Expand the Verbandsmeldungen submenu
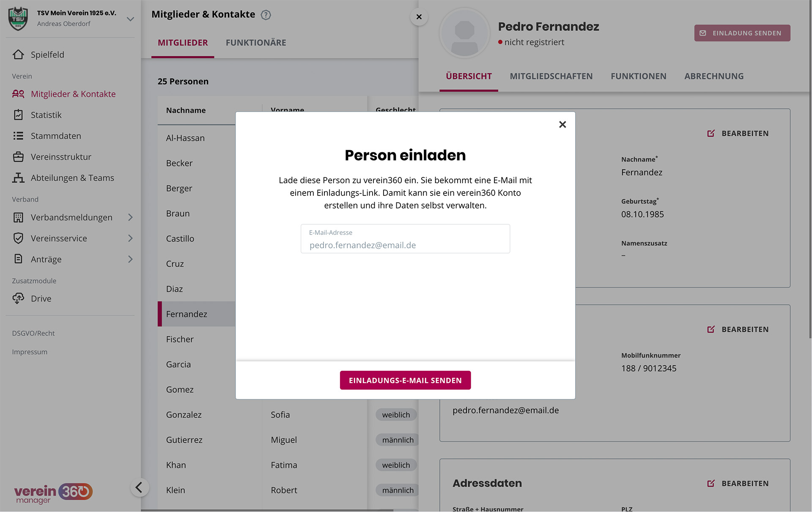 click(130, 217)
